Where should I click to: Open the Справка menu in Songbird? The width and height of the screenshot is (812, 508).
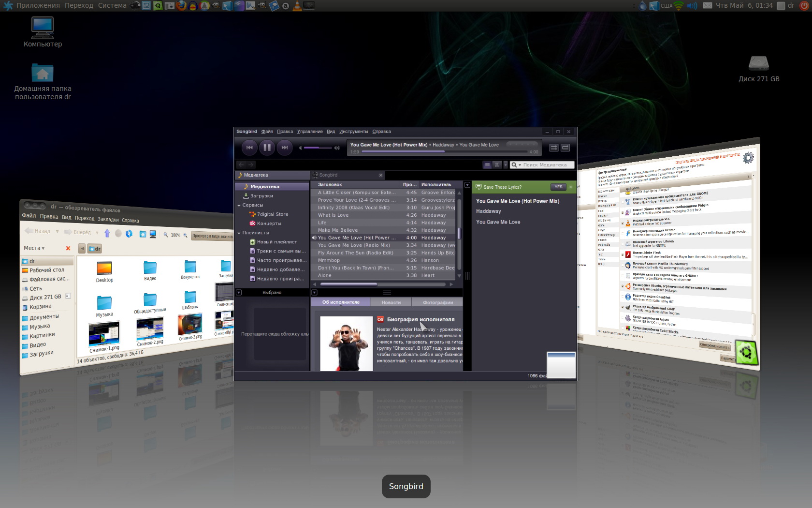click(381, 132)
